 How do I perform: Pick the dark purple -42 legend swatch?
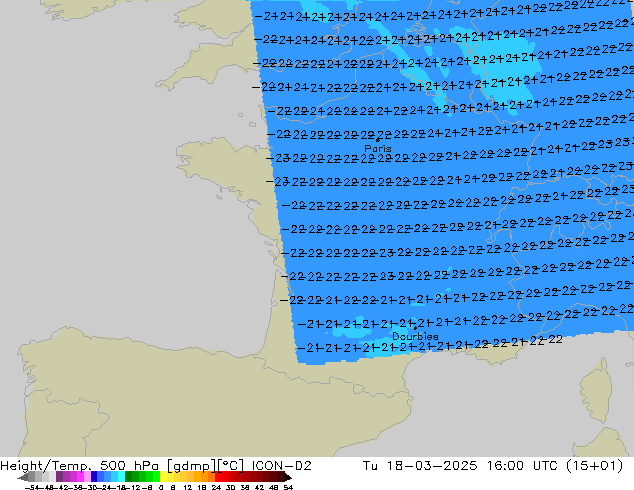point(59,477)
